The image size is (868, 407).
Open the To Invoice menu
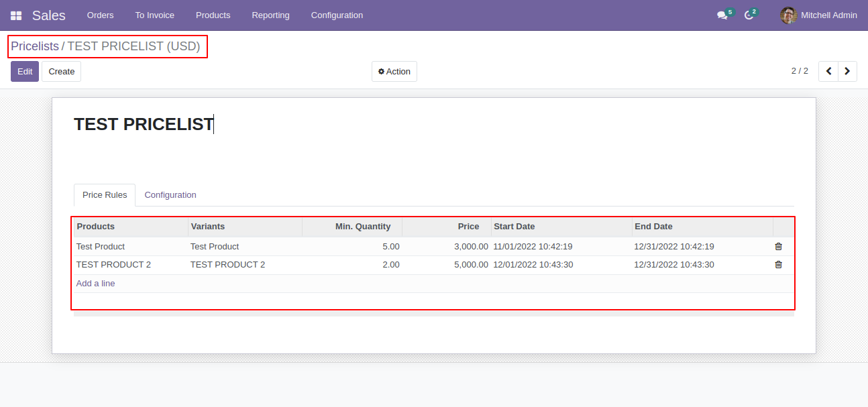pos(154,15)
